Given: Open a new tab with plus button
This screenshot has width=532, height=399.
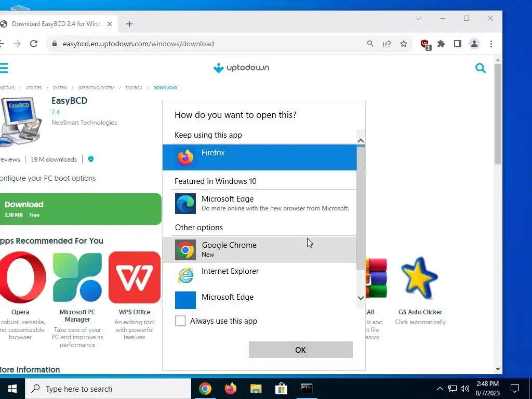Looking at the screenshot, I should [129, 24].
